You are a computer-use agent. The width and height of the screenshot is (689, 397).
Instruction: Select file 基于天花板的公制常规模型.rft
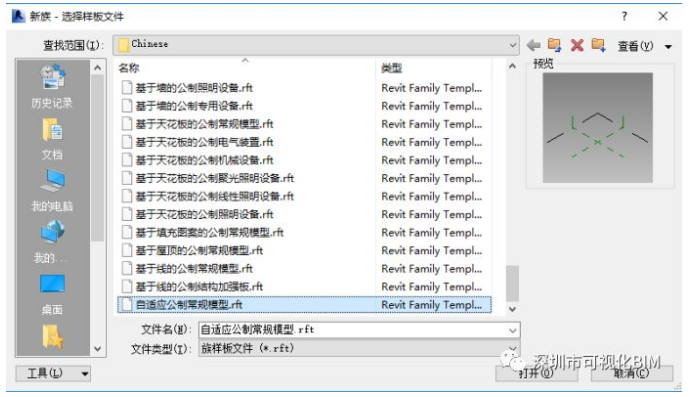click(x=304, y=124)
